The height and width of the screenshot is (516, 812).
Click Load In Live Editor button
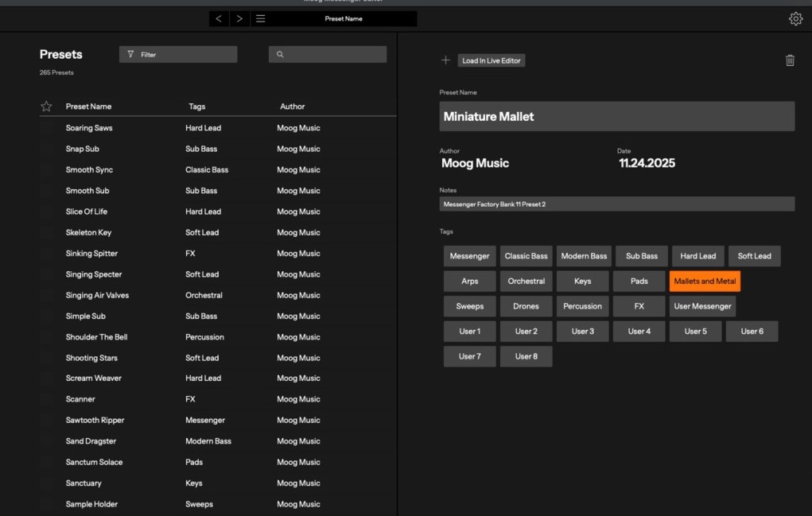pos(491,60)
